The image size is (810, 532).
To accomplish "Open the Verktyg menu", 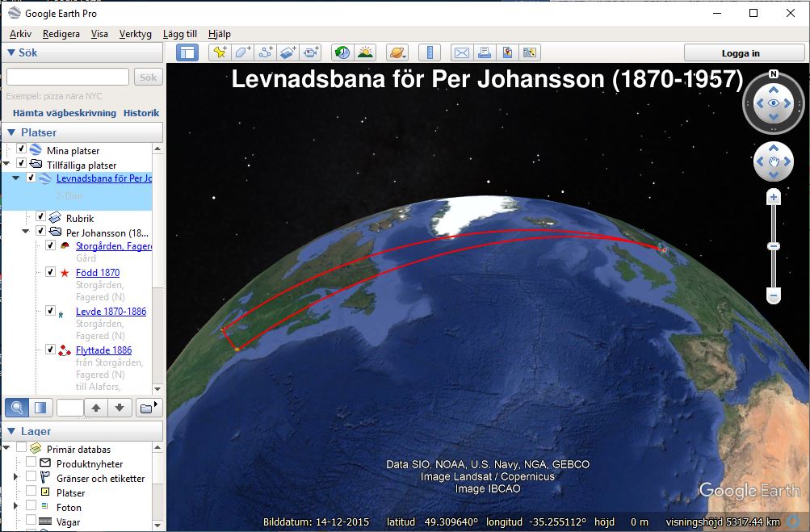I will (x=136, y=34).
